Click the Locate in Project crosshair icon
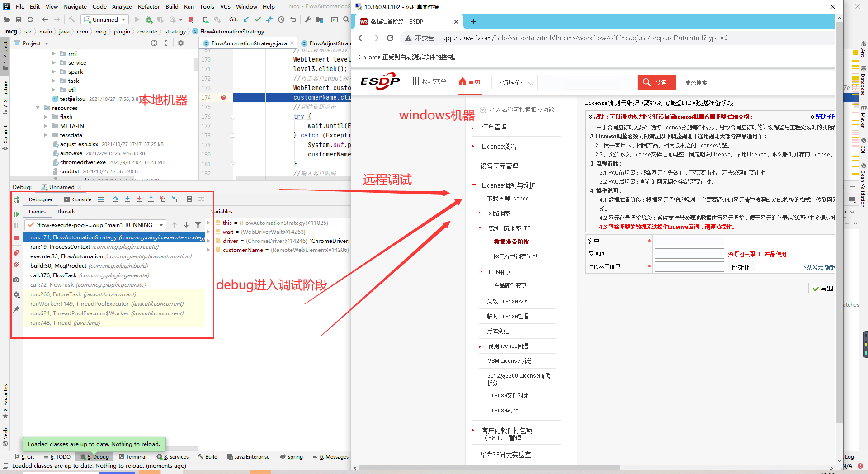 [154, 43]
